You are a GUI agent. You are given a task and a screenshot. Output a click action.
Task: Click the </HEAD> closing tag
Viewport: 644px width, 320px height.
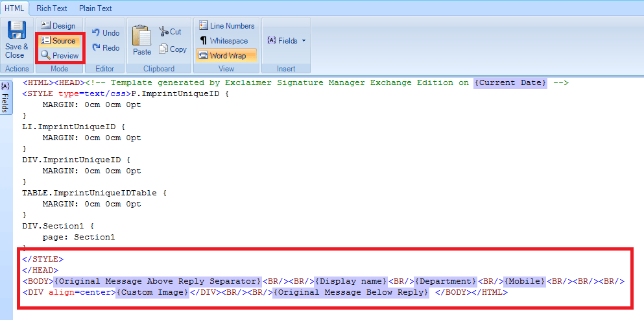pos(40,270)
